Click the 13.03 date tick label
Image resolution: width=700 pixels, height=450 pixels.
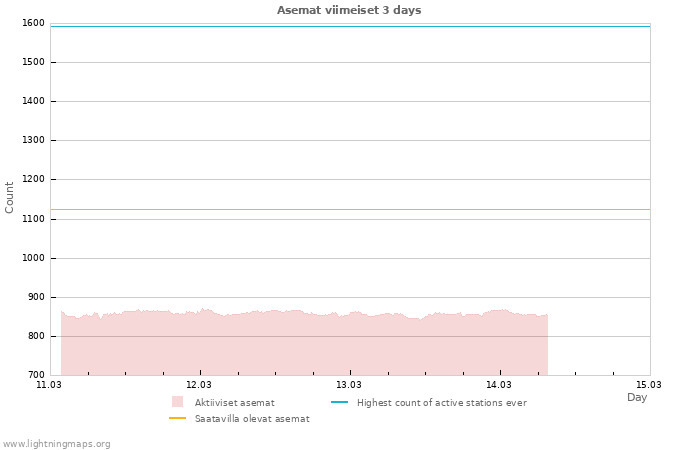[x=349, y=384]
